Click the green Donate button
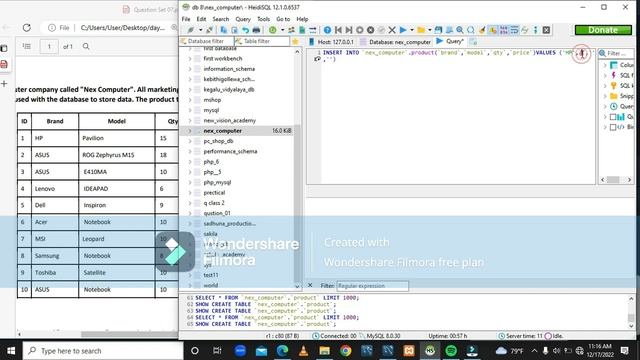The image size is (640, 360). tap(603, 30)
